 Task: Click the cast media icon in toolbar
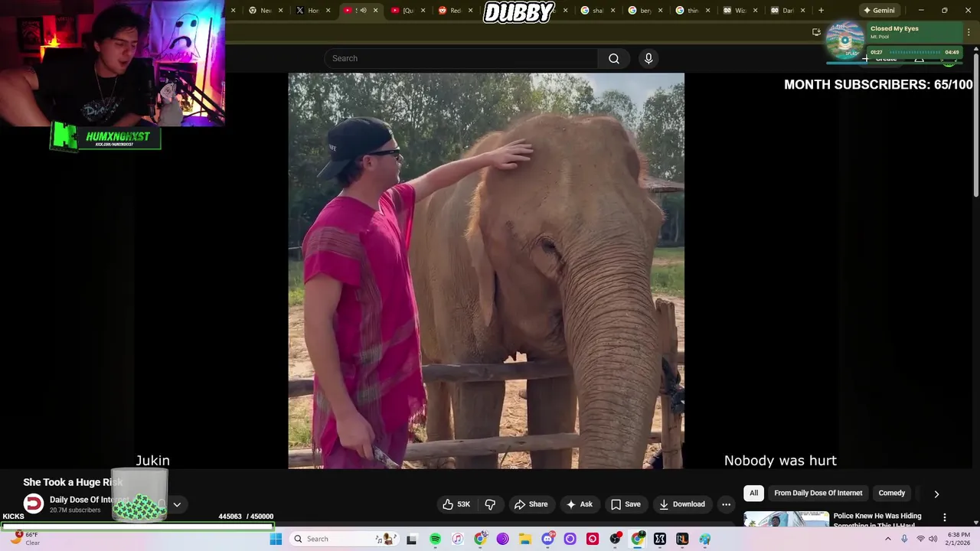816,32
